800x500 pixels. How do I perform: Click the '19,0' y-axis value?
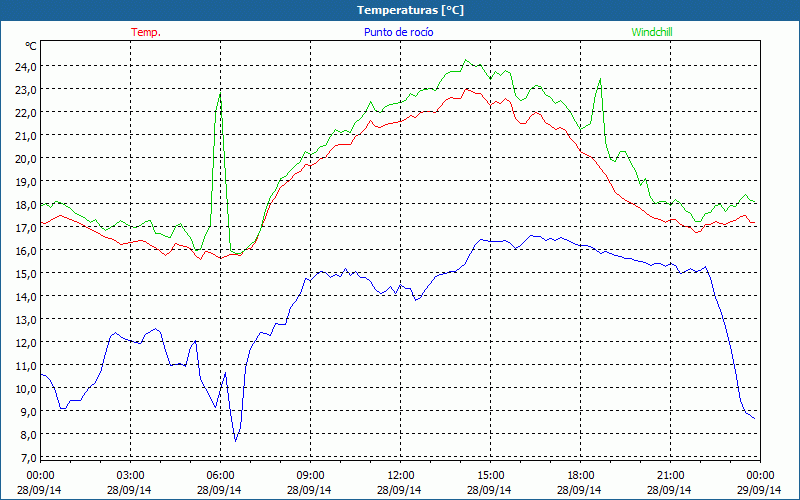point(26,181)
